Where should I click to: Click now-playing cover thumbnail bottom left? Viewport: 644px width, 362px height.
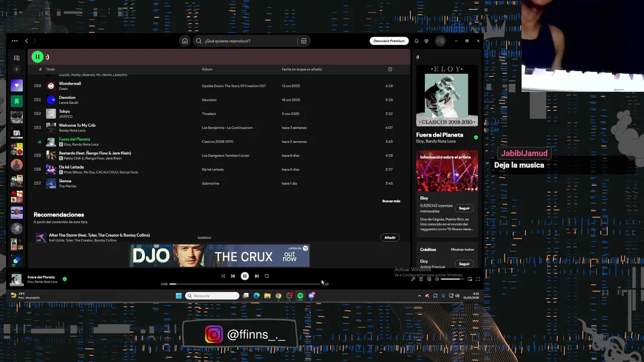[x=17, y=280]
